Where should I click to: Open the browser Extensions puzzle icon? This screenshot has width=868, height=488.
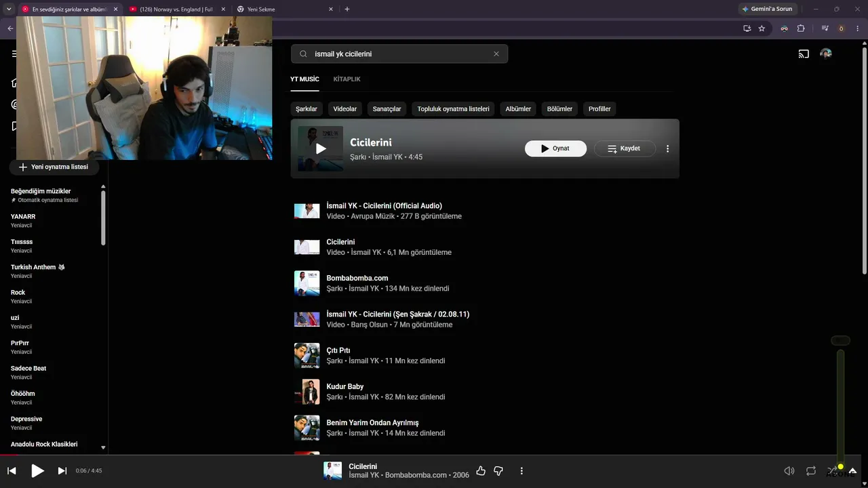(801, 28)
